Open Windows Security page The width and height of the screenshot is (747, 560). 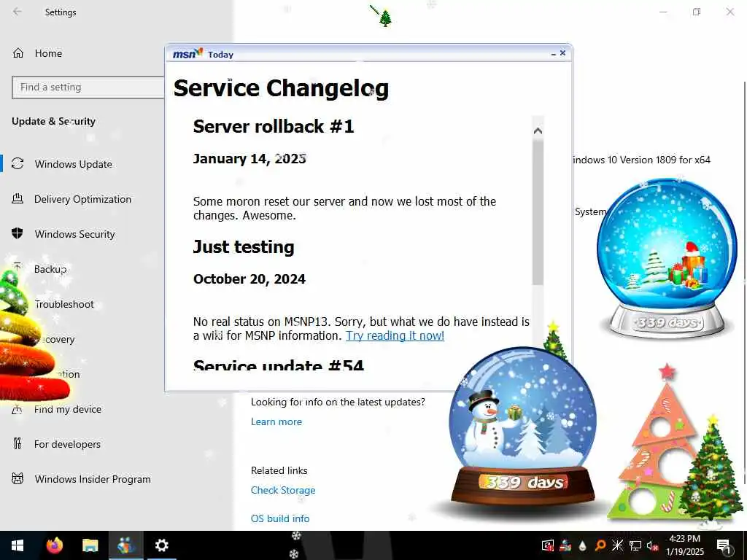pyautogui.click(x=75, y=234)
